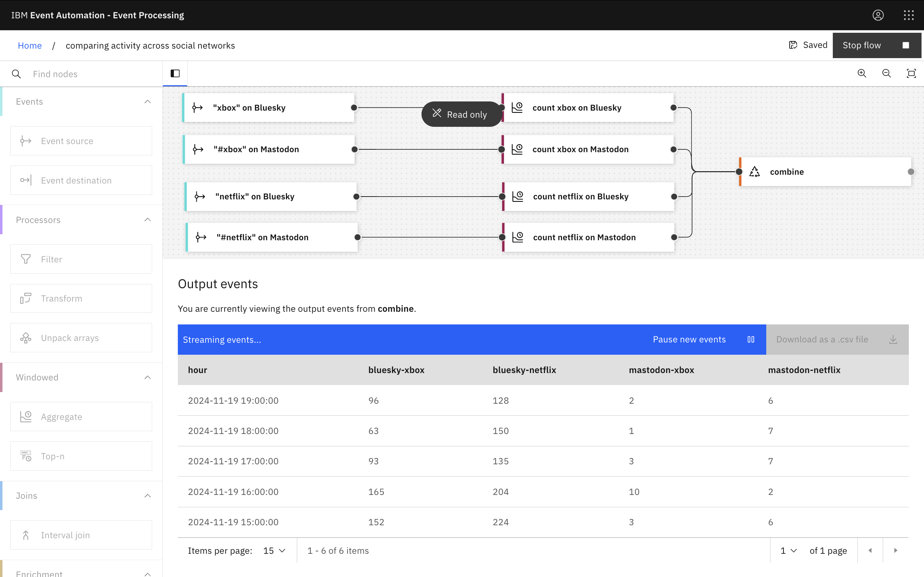Viewport: 924px width, 577px height.
Task: Open the app switcher grid icon
Action: 909,15
